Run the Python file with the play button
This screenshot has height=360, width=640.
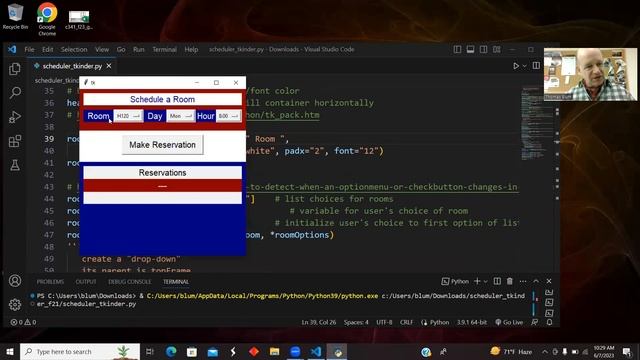pos(516,66)
